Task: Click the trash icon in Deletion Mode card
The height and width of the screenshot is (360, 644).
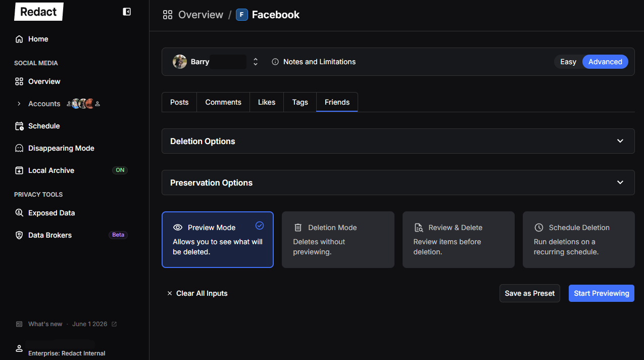Action: coord(298,228)
